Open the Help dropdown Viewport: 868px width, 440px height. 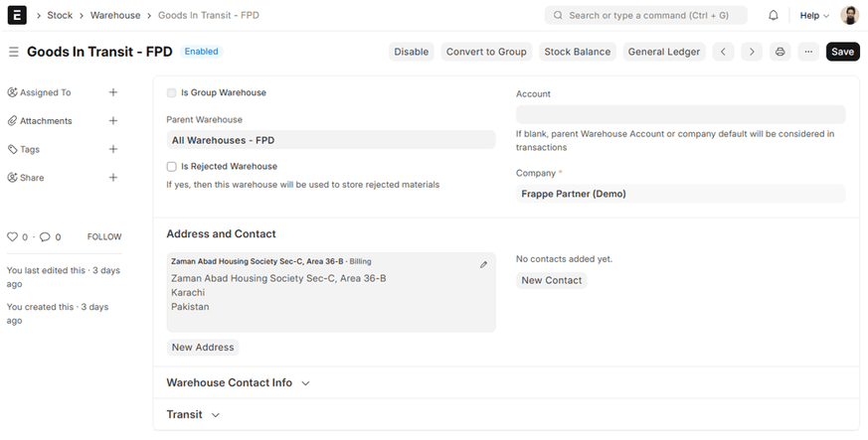tap(814, 16)
